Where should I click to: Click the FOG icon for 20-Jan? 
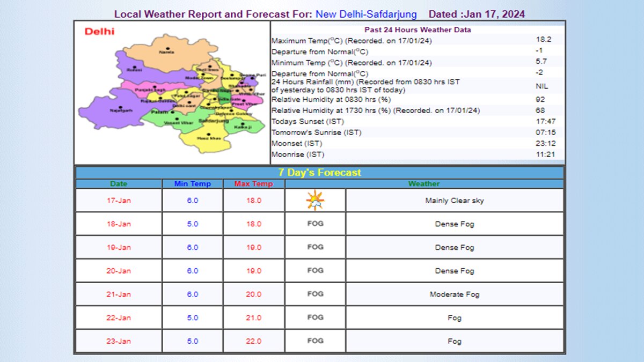click(314, 270)
